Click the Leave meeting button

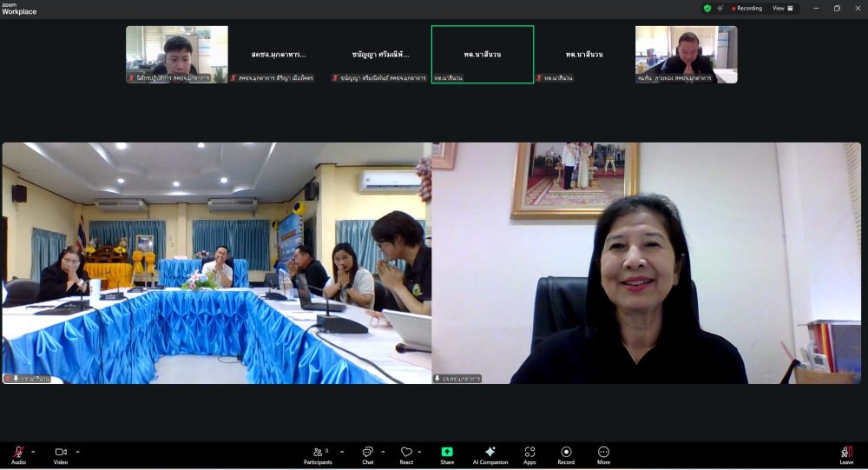[x=846, y=453]
